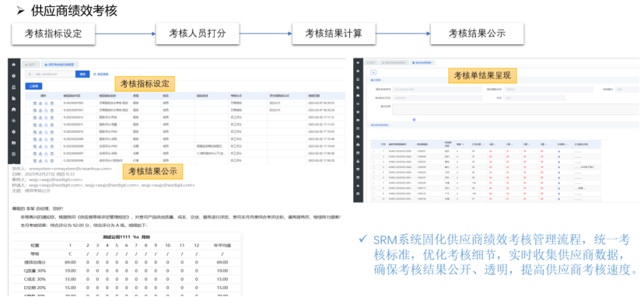This screenshot has width=644, height=297.
Task: Click the 2023-02-07 00:28:53 date cell
Action: coord(320,103)
